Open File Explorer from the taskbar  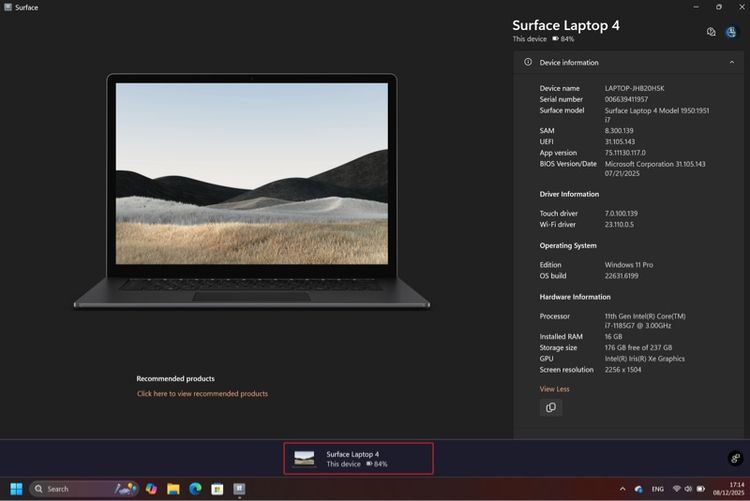tap(173, 489)
